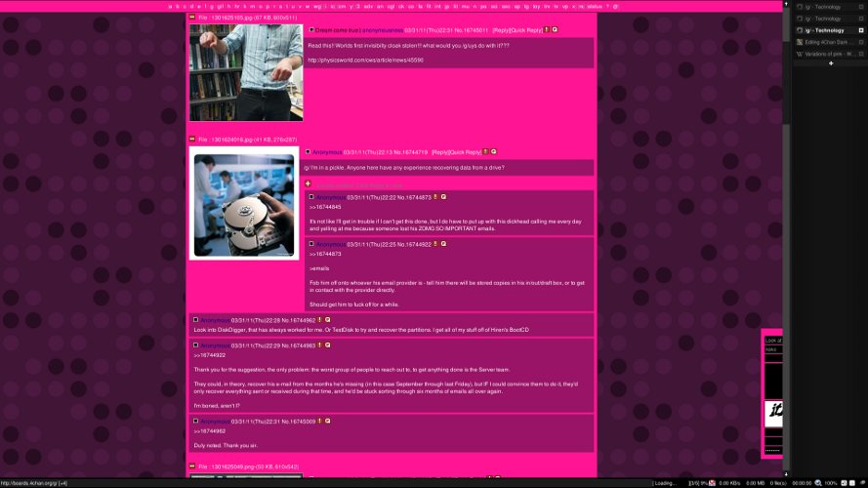Open favicon of Editing 4chan Dark tab
The image size is (868, 488).
point(800,42)
